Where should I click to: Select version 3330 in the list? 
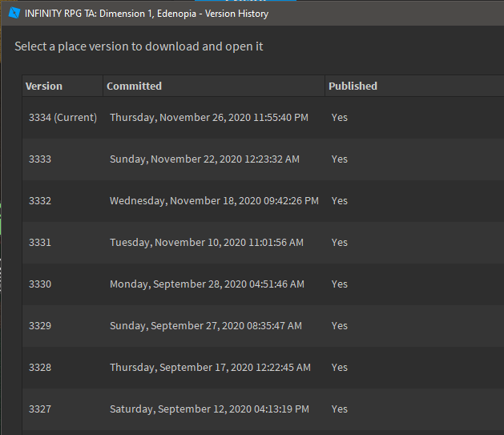pyautogui.click(x=40, y=284)
